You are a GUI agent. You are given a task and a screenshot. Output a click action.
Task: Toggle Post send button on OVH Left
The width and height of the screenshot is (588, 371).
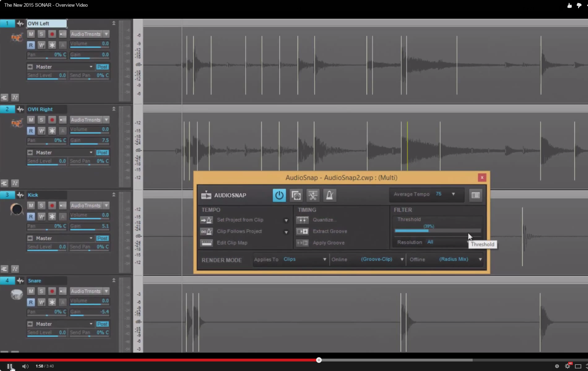pos(103,67)
